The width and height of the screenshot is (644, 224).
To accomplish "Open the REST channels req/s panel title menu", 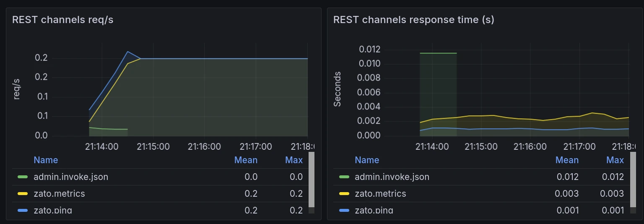I will (62, 20).
